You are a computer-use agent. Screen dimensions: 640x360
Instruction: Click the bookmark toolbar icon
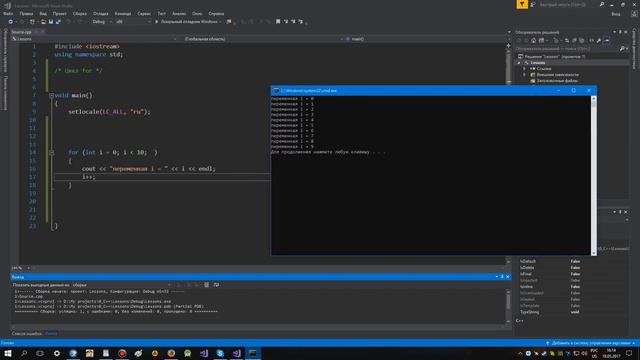(278, 22)
